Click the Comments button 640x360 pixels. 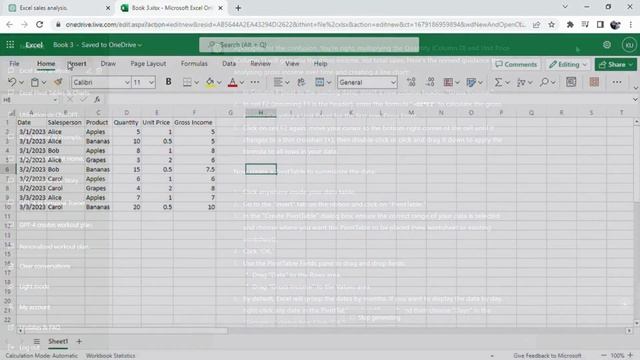(516, 64)
